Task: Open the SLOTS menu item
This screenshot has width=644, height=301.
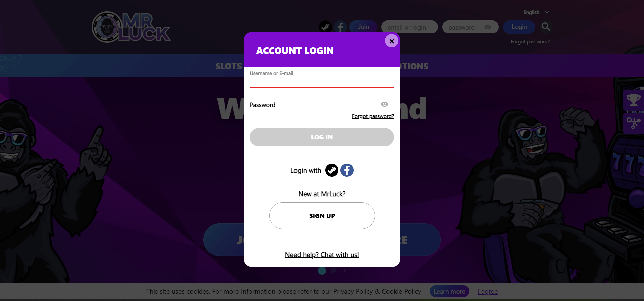Action: pyautogui.click(x=229, y=66)
